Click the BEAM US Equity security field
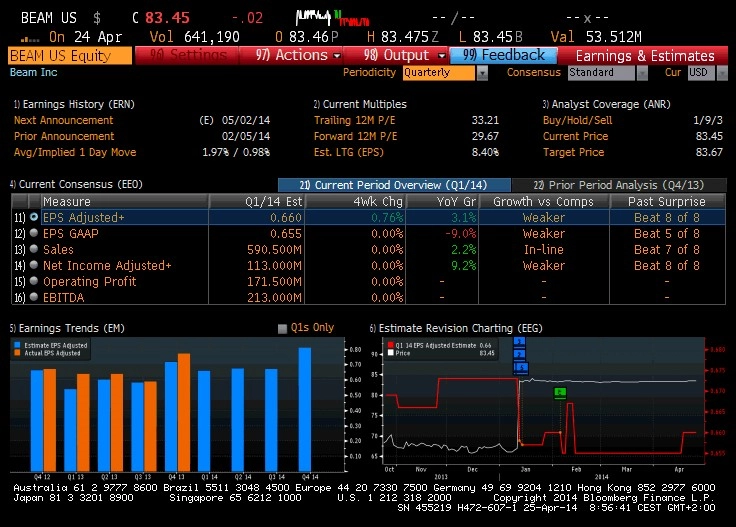The width and height of the screenshot is (736, 527). tap(70, 55)
